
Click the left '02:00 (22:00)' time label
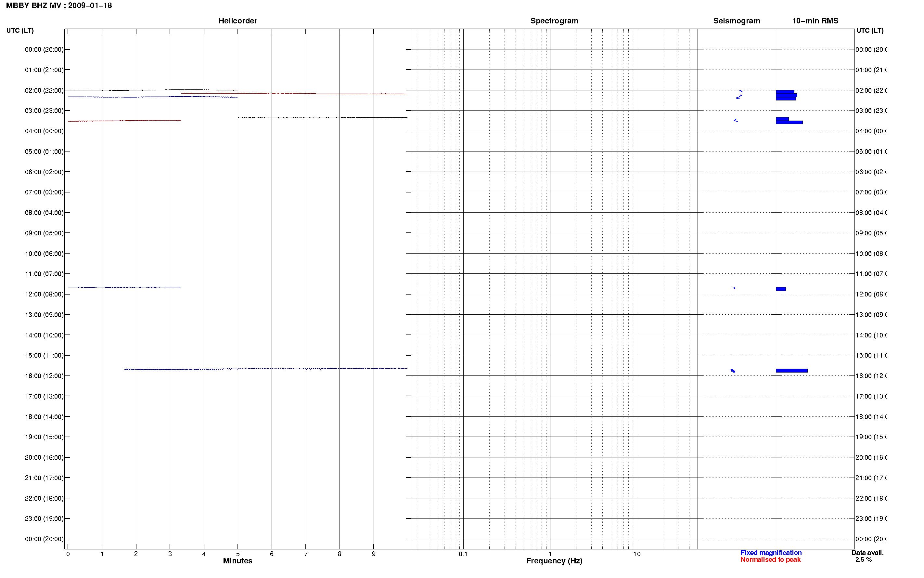click(x=44, y=91)
